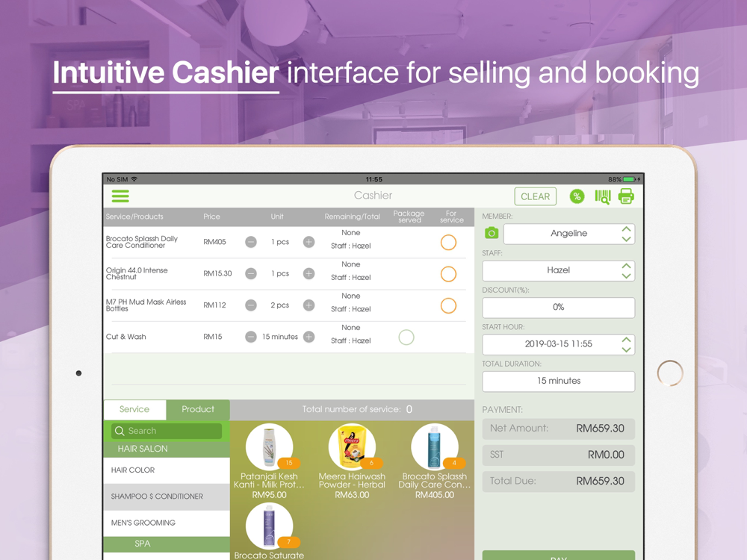The height and width of the screenshot is (560, 747).
Task: Click the CLEAR button
Action: (535, 196)
